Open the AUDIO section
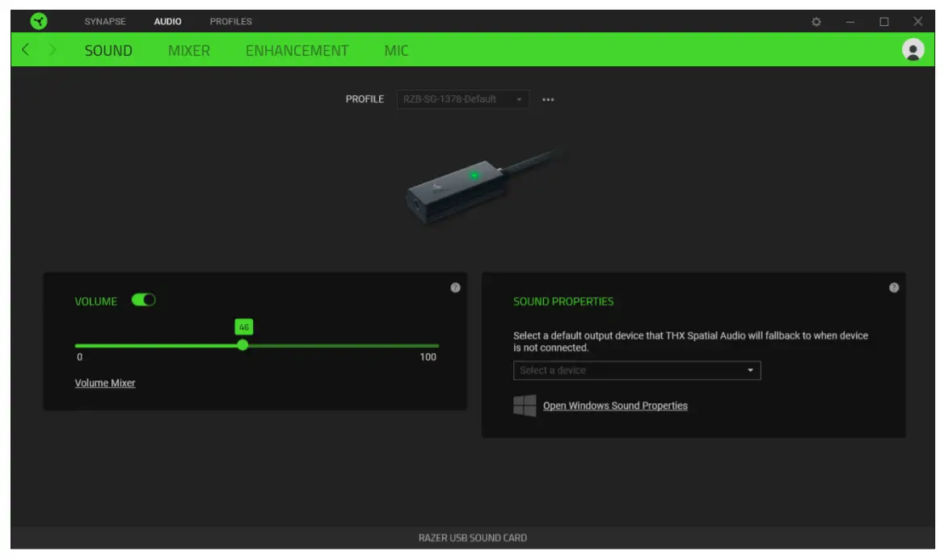 pos(166,21)
